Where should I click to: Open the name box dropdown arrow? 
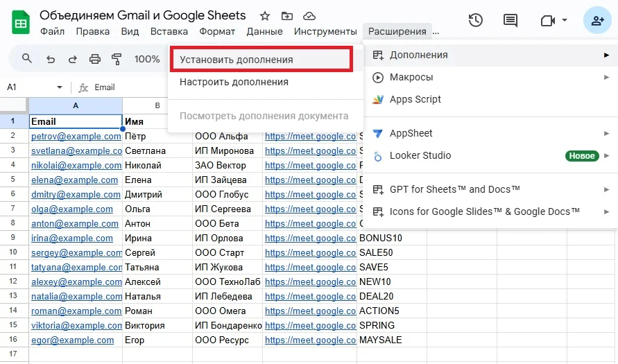click(x=60, y=87)
